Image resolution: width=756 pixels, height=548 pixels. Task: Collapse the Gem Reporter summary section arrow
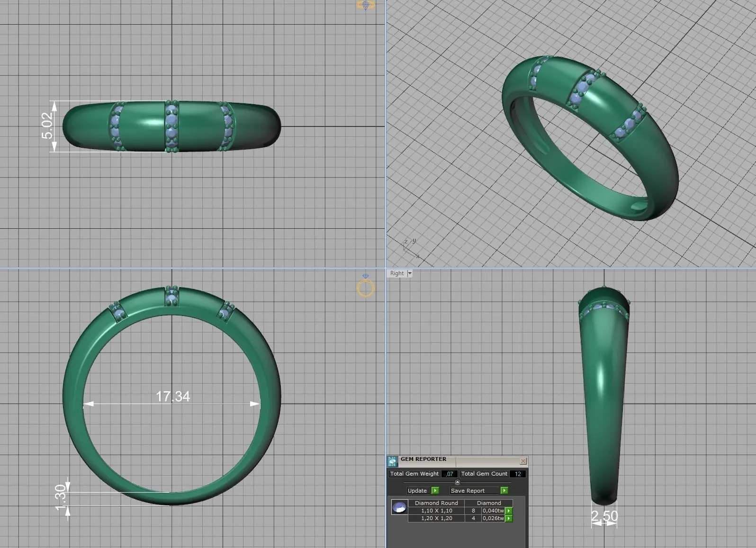457,482
